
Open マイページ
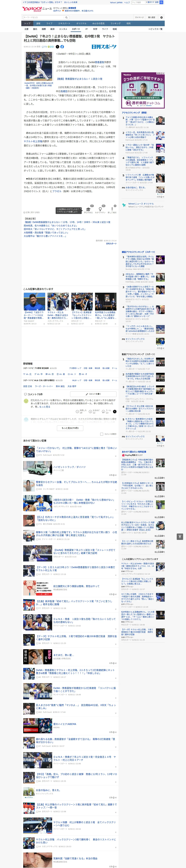tap(139, 17)
